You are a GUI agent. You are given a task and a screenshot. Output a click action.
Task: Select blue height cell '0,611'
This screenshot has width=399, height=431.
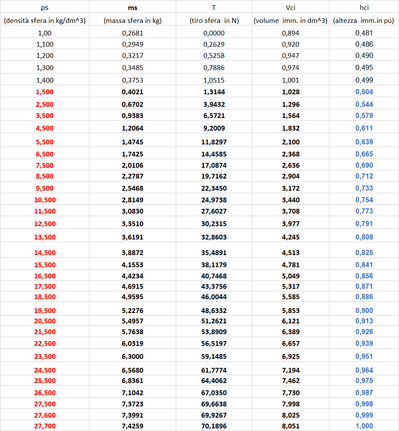[364, 128]
